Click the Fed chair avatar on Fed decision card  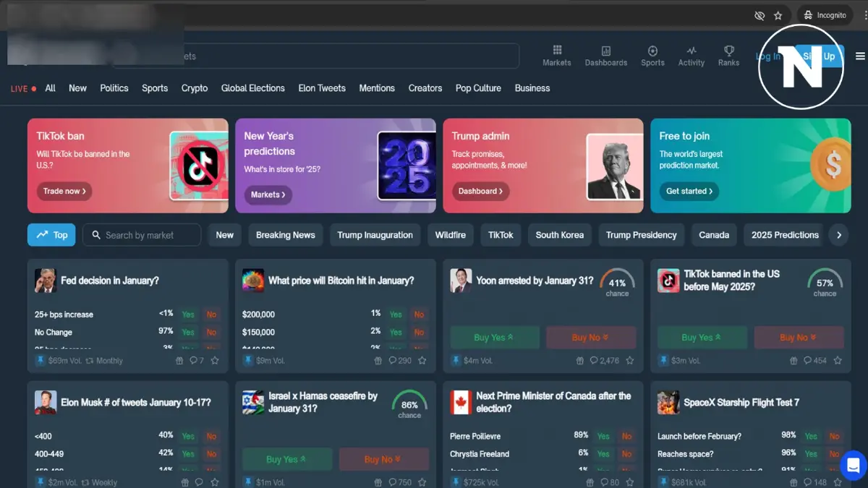pyautogui.click(x=46, y=281)
